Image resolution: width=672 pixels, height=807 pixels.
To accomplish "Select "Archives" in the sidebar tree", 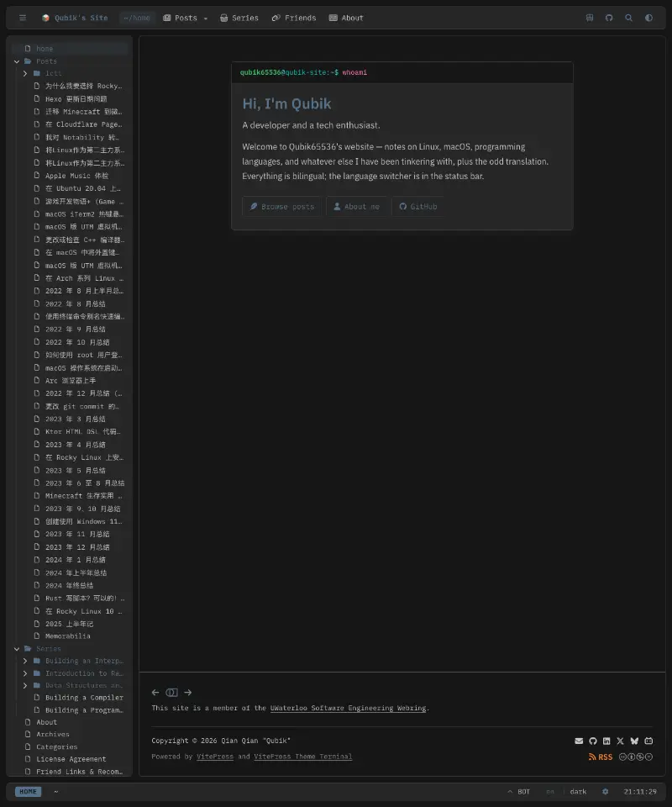I will click(x=53, y=735).
